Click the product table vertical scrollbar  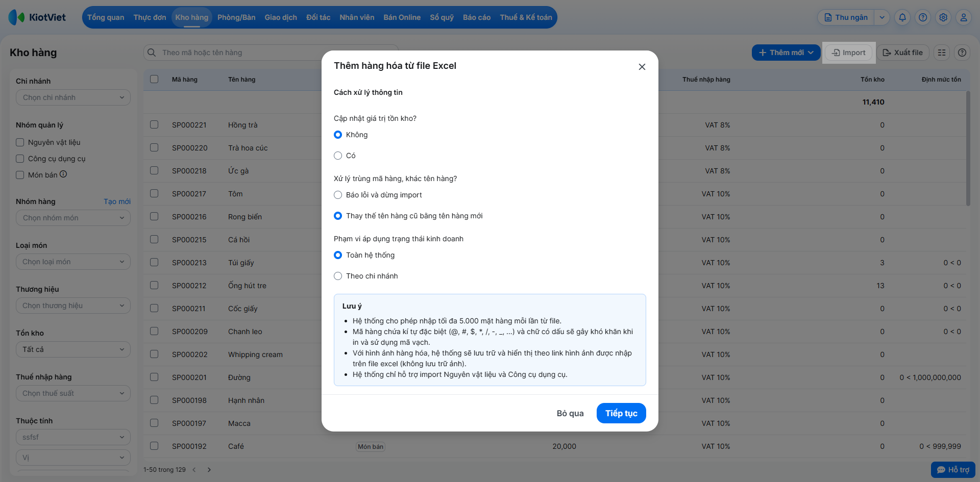[968, 148]
